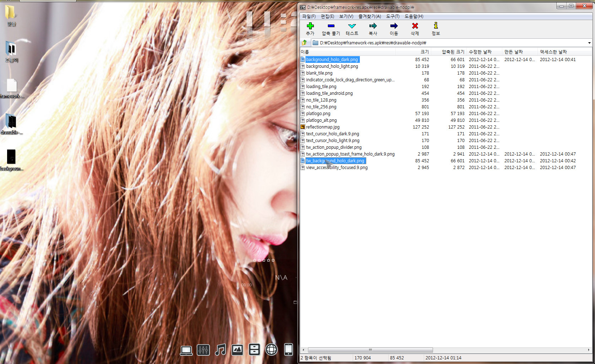595x364 pixels.
Task: Expand the address path dropdown arrow
Action: (x=589, y=43)
